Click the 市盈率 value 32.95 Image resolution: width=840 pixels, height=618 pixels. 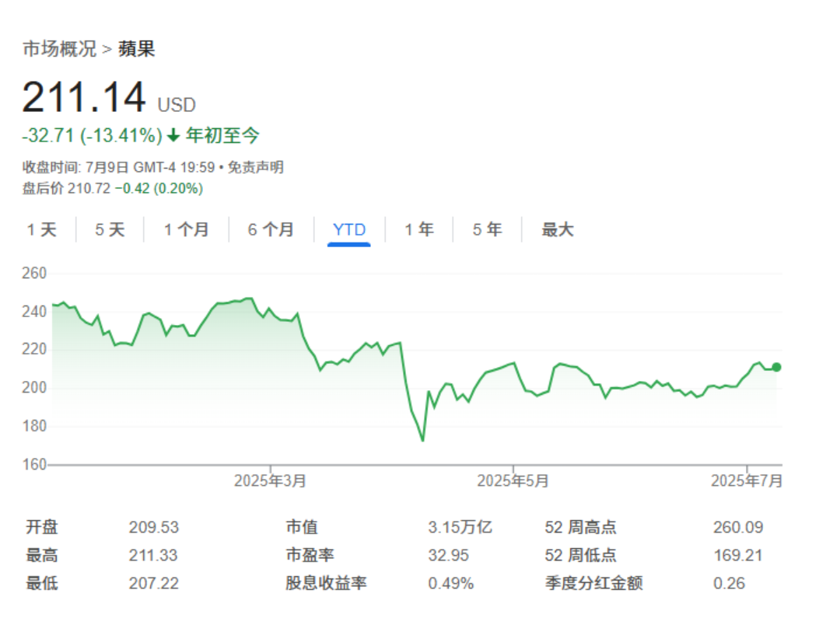click(449, 555)
